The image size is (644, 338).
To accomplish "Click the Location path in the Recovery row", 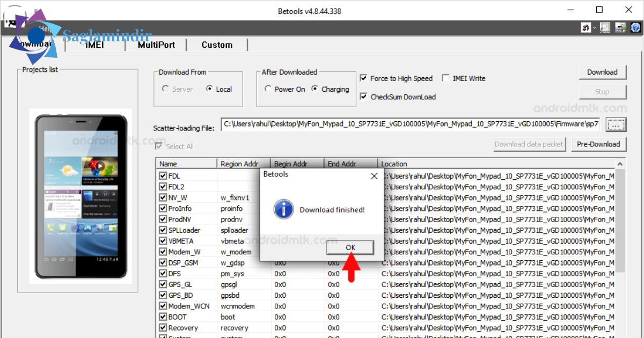I will coord(498,328).
